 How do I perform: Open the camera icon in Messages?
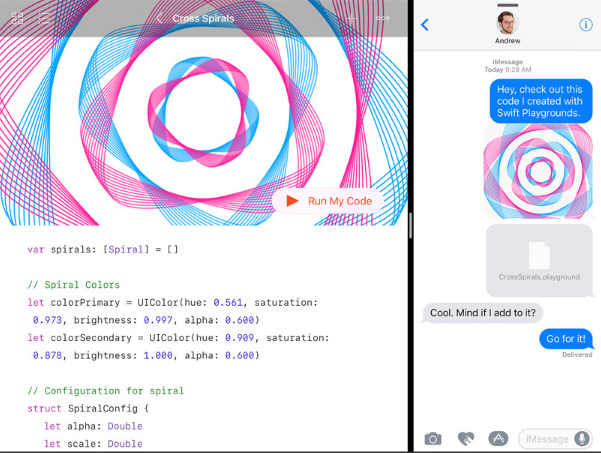433,438
